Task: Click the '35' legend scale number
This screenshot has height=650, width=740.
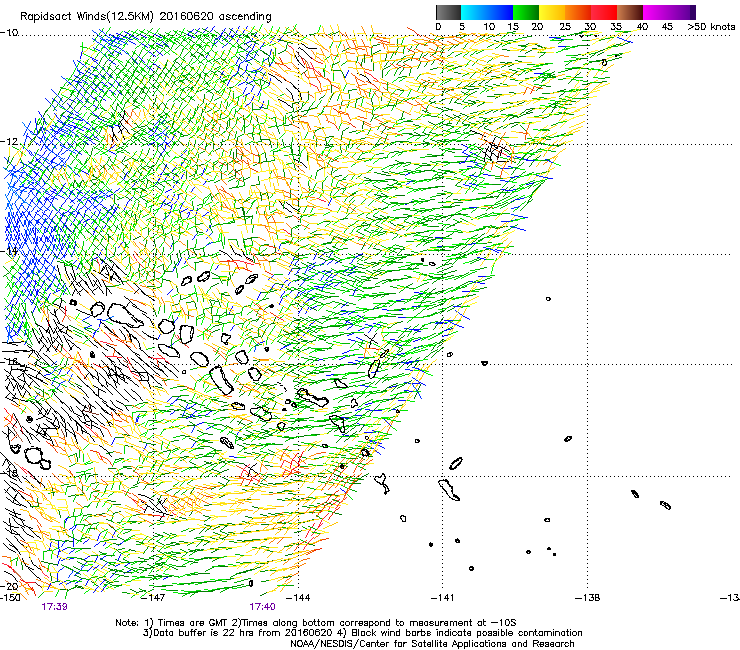Action: tap(616, 26)
